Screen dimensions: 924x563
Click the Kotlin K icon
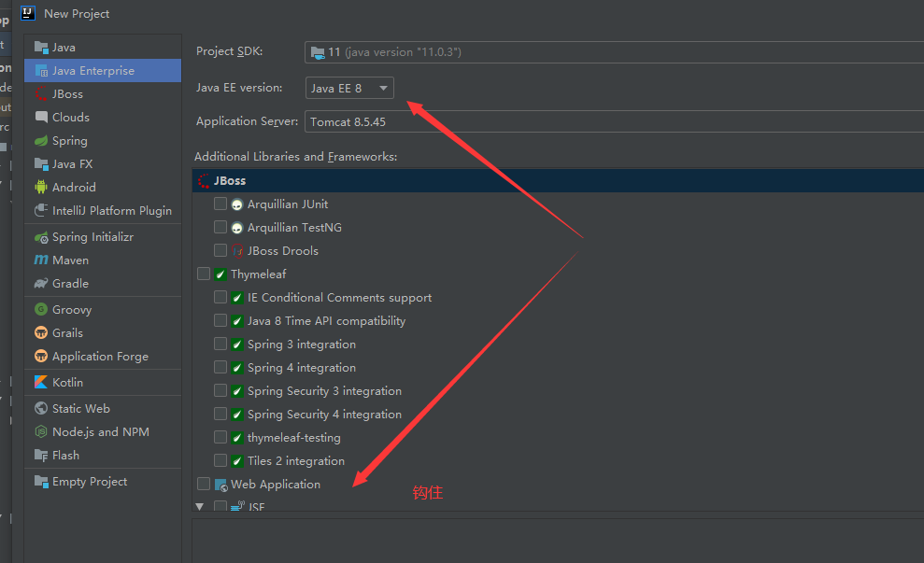tap(41, 382)
